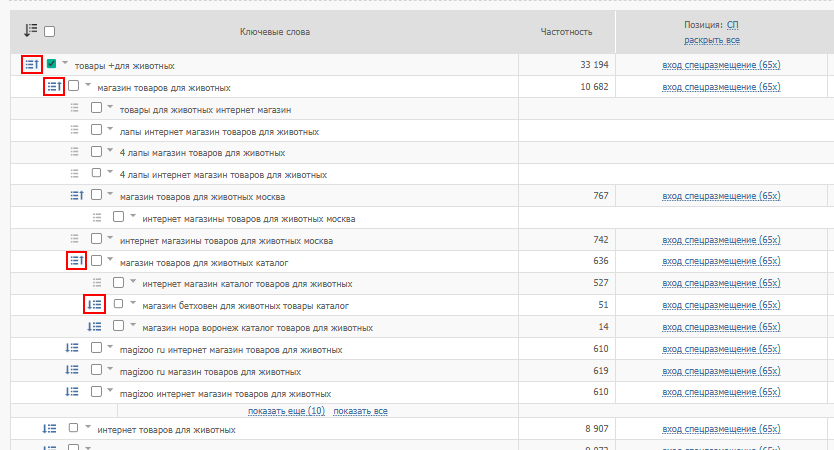Click list icon for 'magizoo ru интернет магазин' row
This screenshot has width=834, height=450.
tap(73, 349)
